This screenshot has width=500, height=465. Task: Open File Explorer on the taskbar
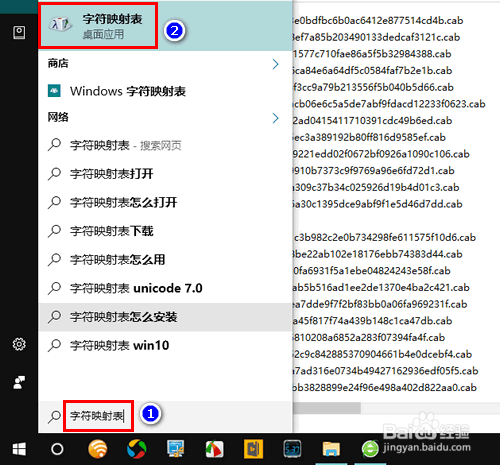tap(331, 449)
